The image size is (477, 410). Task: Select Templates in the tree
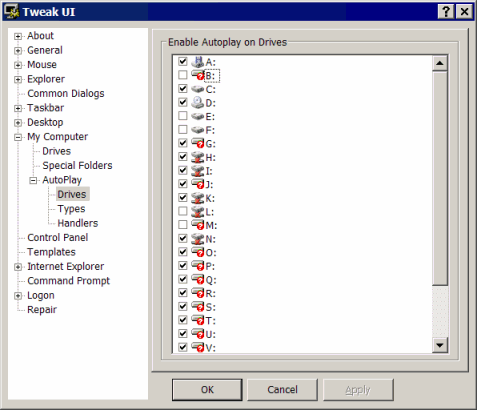click(x=51, y=252)
